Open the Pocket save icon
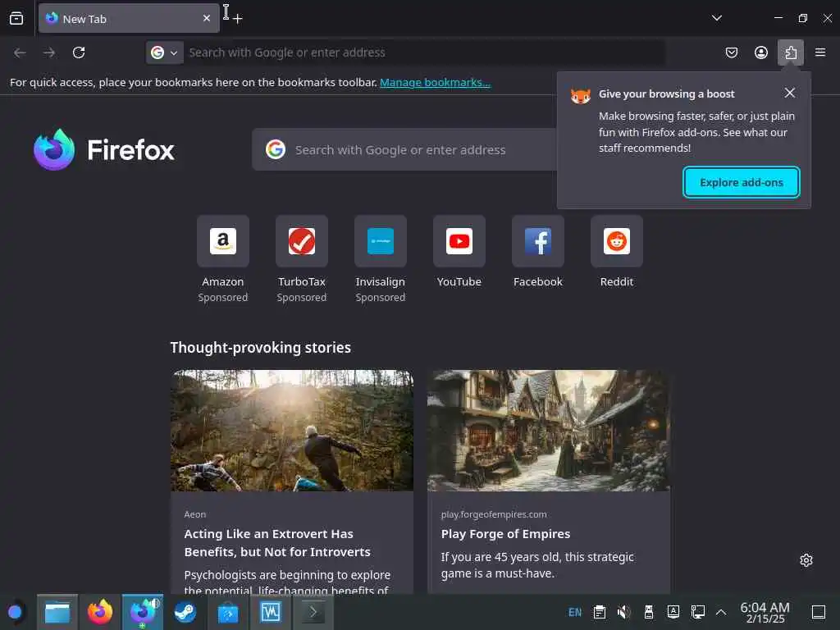This screenshot has width=840, height=630. click(x=731, y=52)
